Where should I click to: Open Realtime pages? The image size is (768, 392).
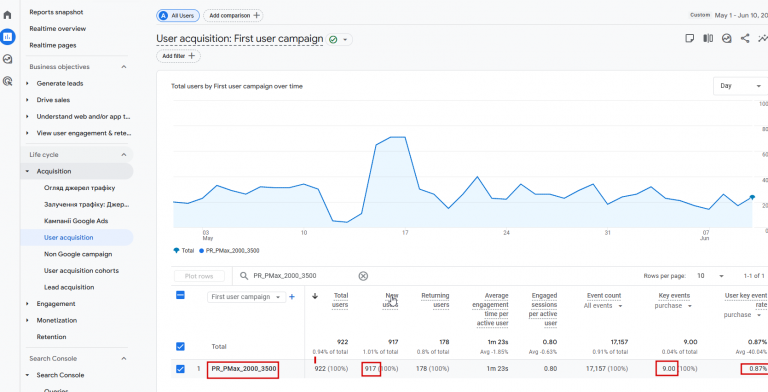point(53,46)
